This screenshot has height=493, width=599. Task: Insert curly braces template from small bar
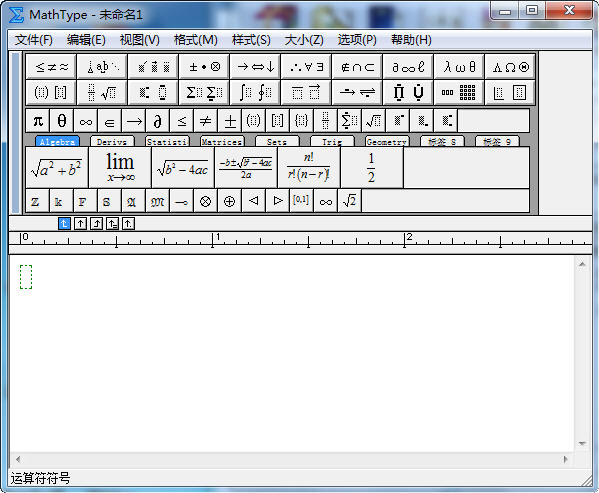301,121
